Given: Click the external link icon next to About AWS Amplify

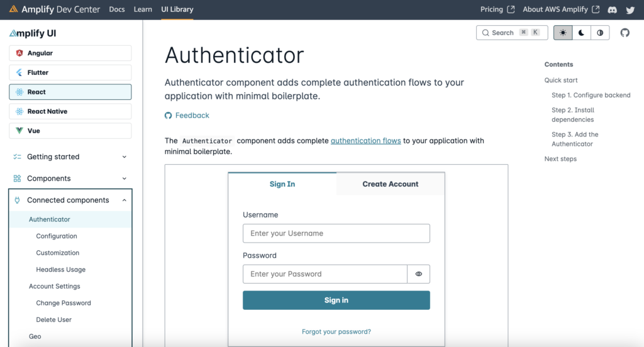Looking at the screenshot, I should point(596,9).
